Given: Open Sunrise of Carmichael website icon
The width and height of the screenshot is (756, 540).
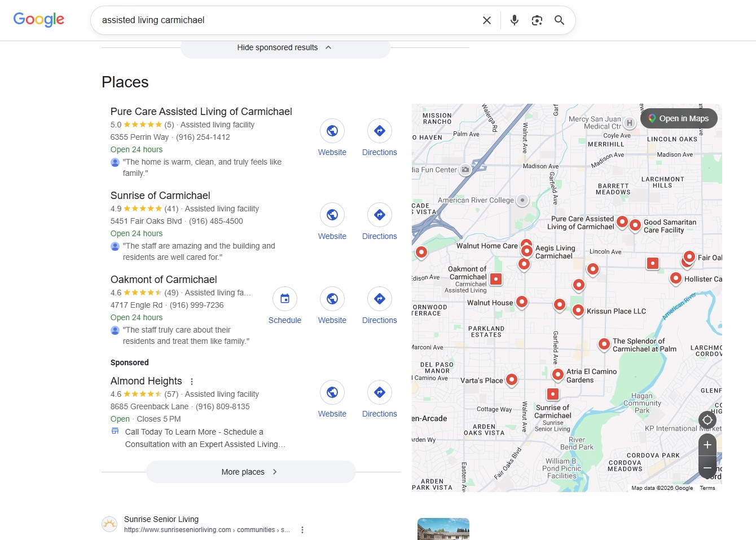Looking at the screenshot, I should pos(332,215).
